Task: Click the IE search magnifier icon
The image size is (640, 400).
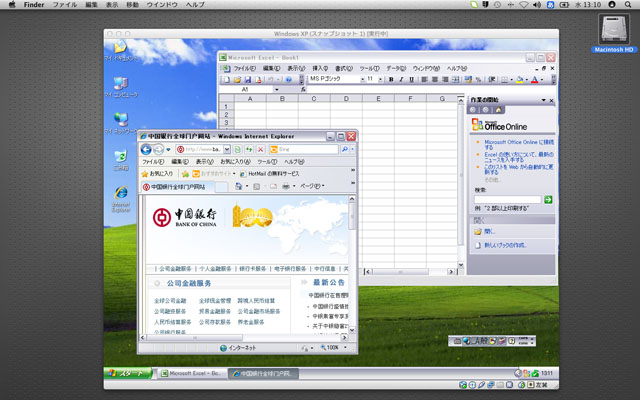Action: [345, 149]
